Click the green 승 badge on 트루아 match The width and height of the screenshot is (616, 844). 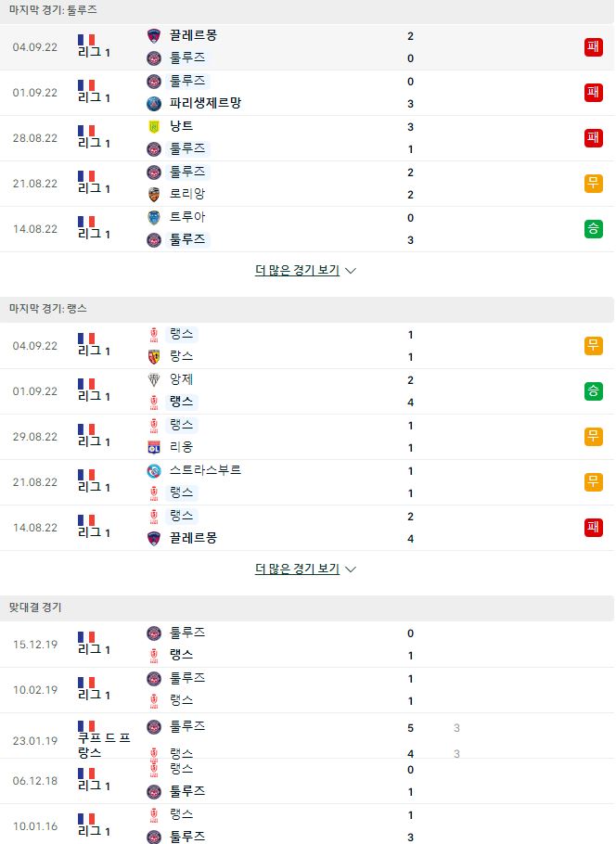point(594,229)
